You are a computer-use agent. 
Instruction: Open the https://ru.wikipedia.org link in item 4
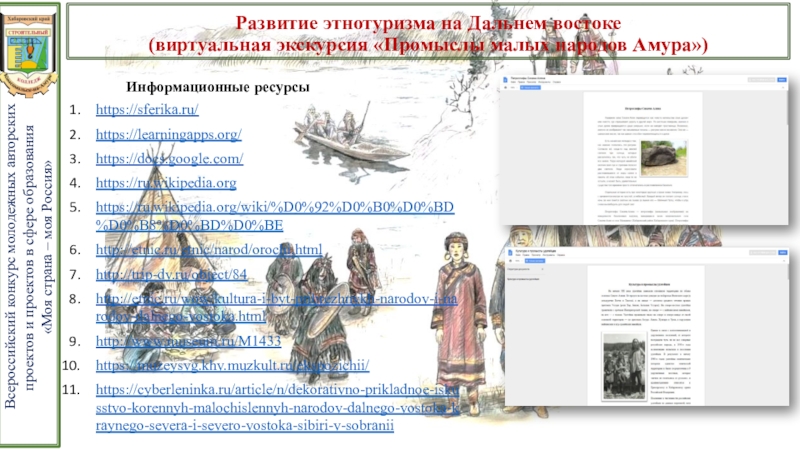point(166,183)
